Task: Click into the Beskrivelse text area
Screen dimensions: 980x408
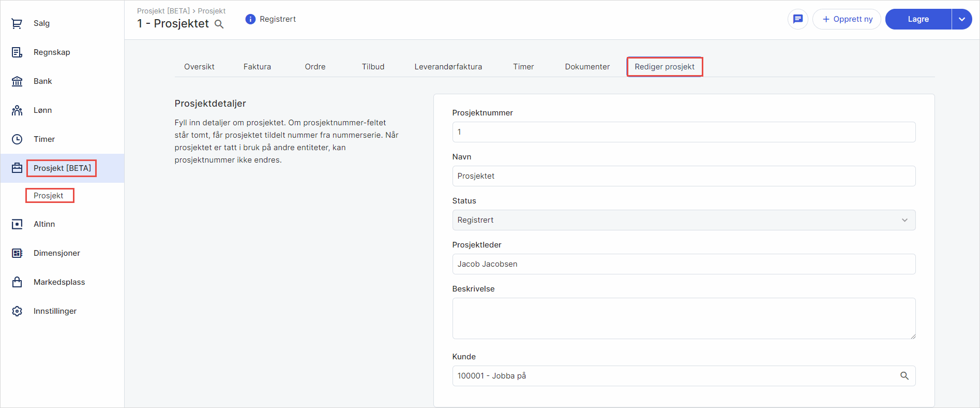Action: point(683,318)
